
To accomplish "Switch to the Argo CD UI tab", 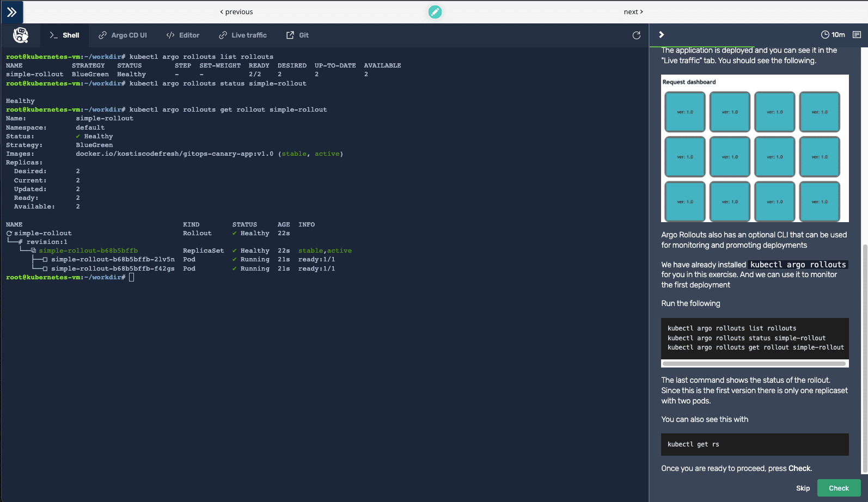I will (123, 35).
